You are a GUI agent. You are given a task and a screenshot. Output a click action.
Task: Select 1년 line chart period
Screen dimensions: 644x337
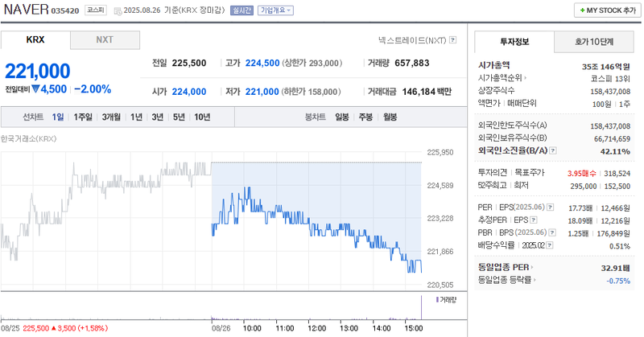136,117
